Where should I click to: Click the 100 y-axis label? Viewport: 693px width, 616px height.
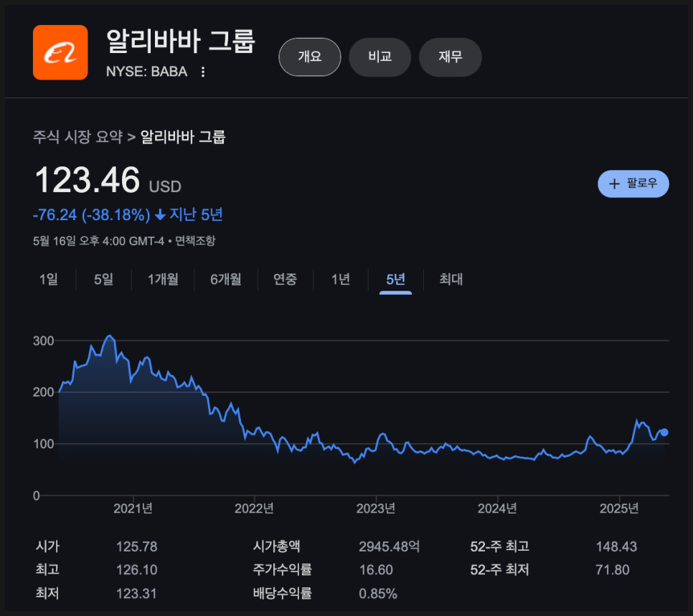click(43, 444)
